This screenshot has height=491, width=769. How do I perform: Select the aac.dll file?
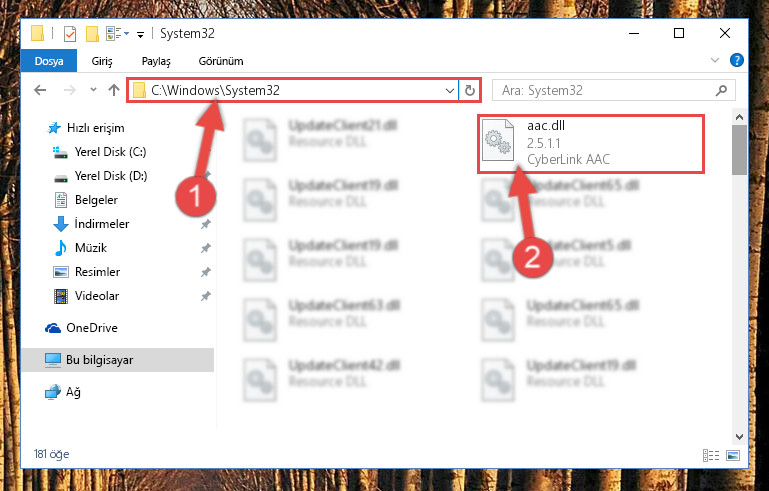tap(591, 143)
